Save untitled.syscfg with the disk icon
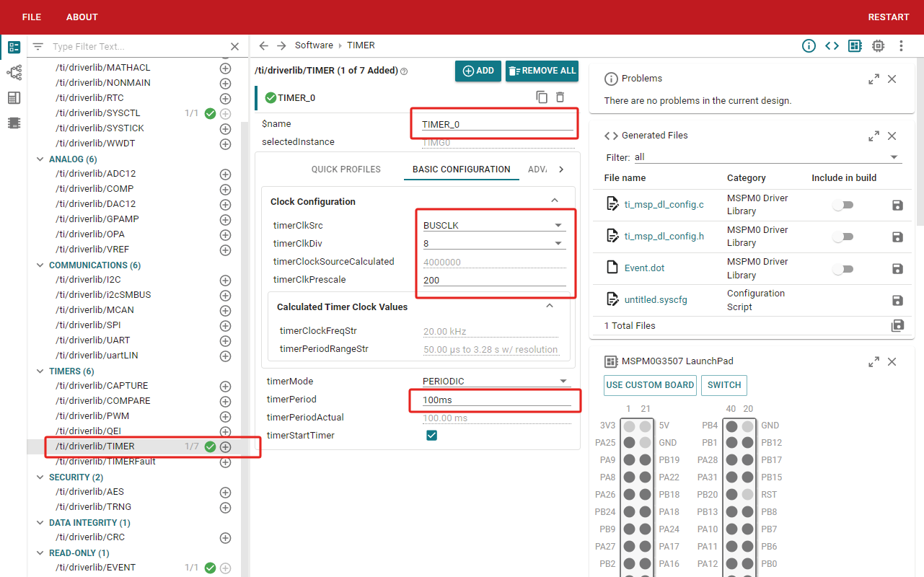The image size is (924, 577). pyautogui.click(x=897, y=300)
